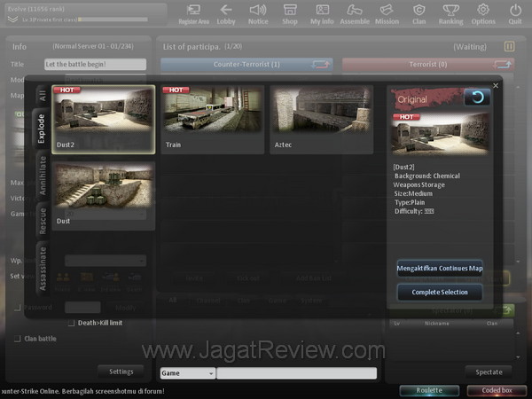Choose the Train map thumbnail

click(213, 120)
